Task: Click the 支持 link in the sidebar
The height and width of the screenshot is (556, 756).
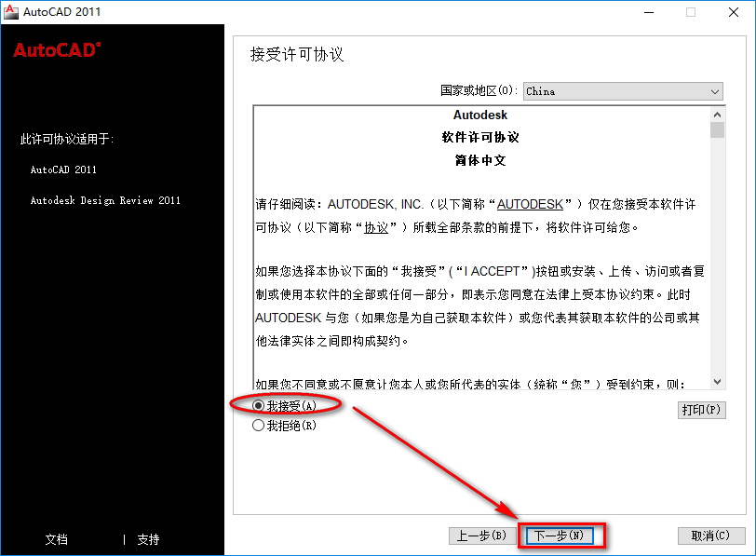Action: 148,538
